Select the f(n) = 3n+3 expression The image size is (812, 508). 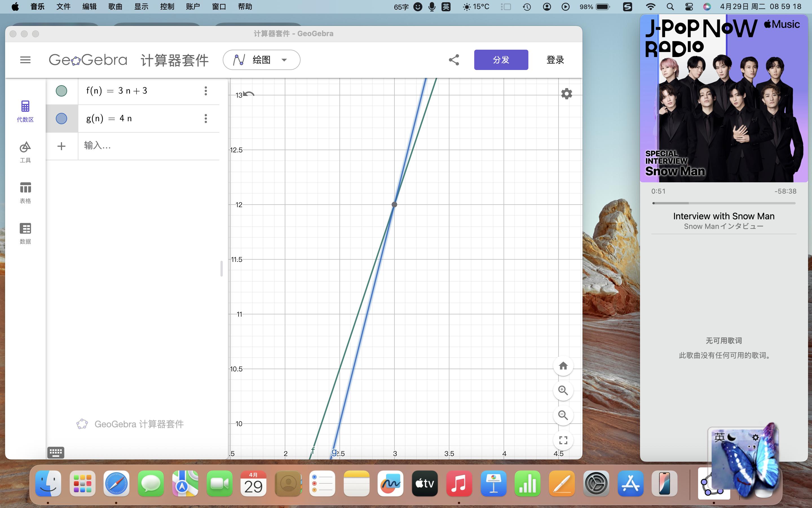click(x=117, y=91)
